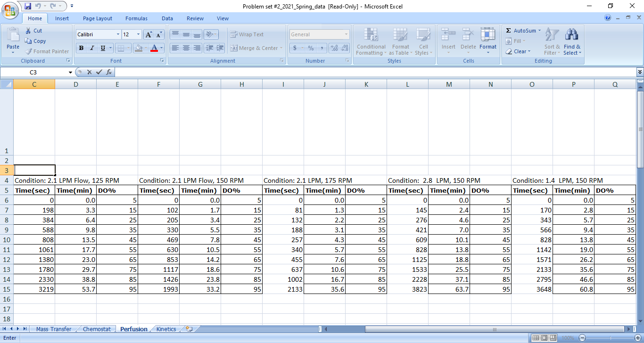Open the Kinetics worksheet tab
Screen dimensions: 644x343
165,329
